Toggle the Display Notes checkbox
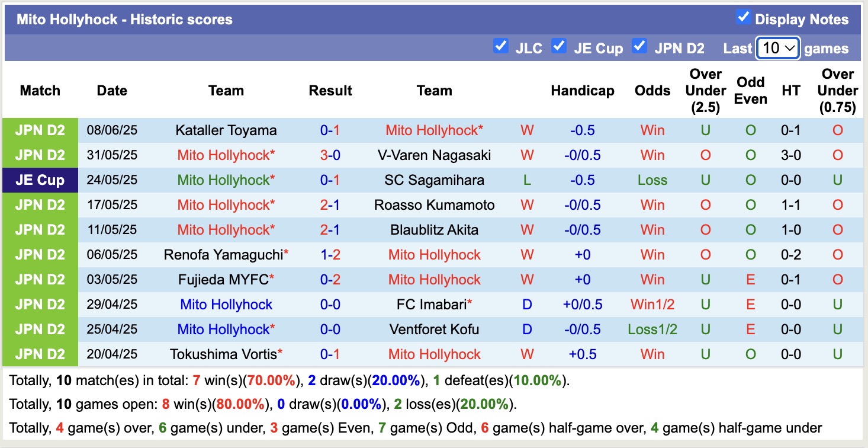Screen dimensions: 868x448 pos(744,17)
